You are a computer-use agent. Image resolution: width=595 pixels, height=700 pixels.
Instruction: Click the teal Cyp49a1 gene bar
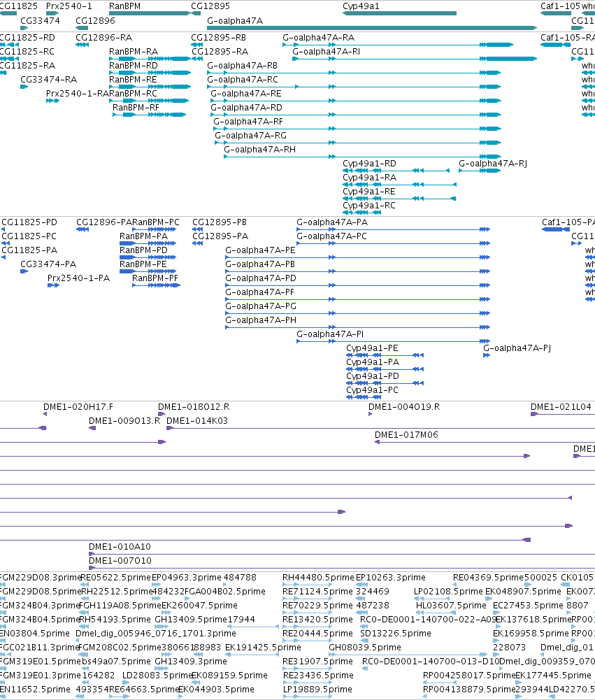click(399, 13)
